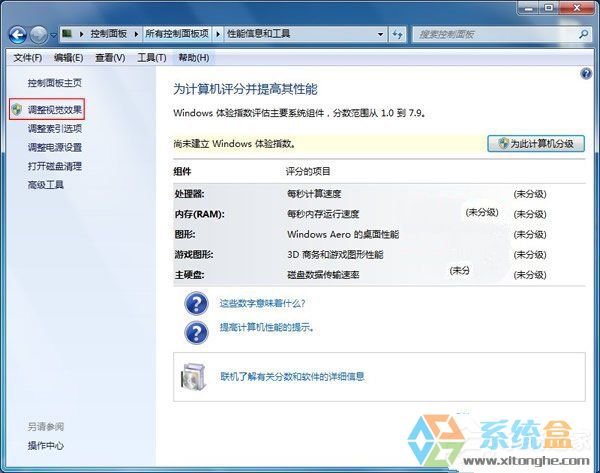Viewport: 600px width, 473px height.
Task: Expand the arrow before 控制面板 breadcrumb
Action: tap(82, 34)
